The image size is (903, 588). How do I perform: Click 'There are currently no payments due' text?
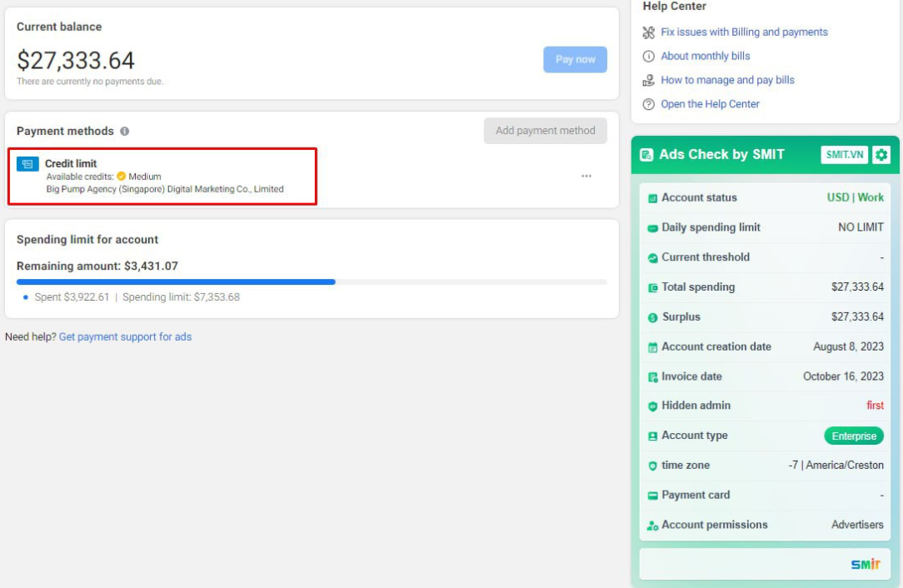90,82
